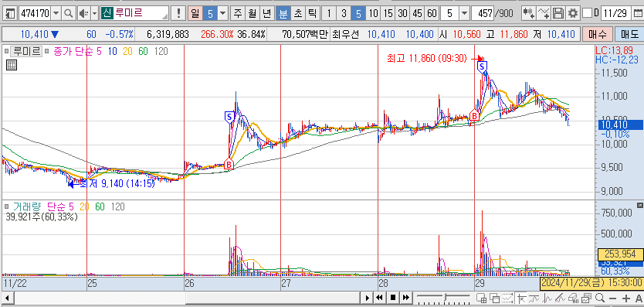Click the moving average line tool icon
Screen dimensions: 644x307
534,298
